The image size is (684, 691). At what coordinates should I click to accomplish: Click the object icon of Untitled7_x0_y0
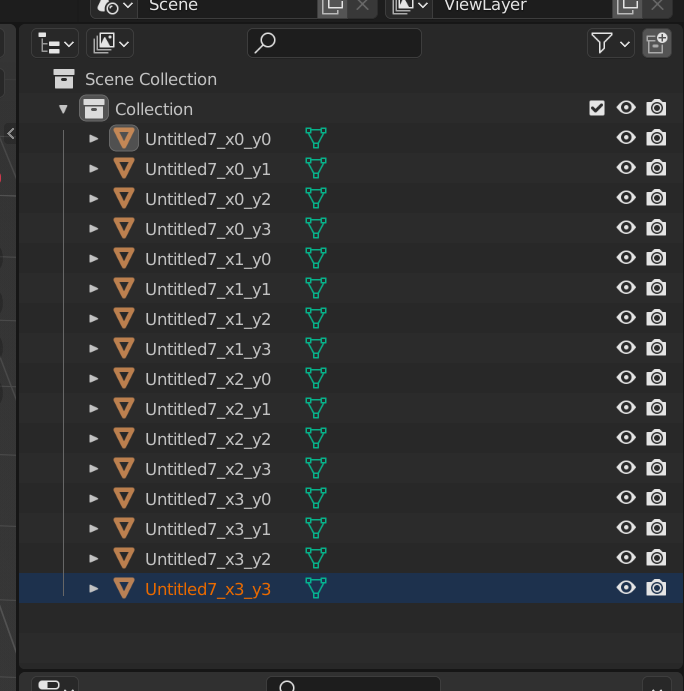[124, 138]
